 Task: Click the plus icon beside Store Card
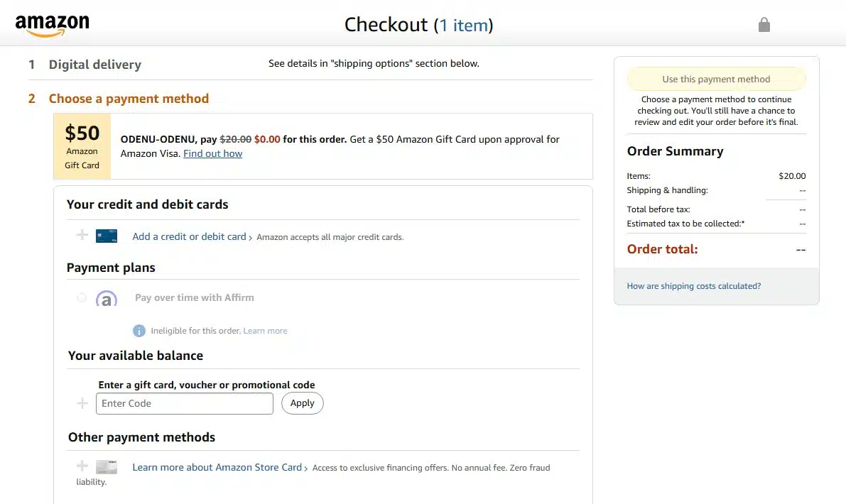click(x=82, y=465)
